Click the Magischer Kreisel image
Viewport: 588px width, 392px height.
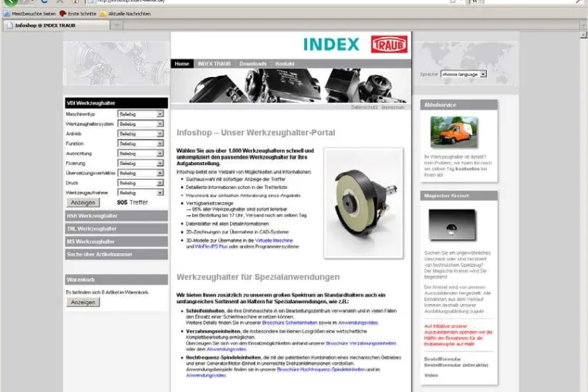pos(452,225)
